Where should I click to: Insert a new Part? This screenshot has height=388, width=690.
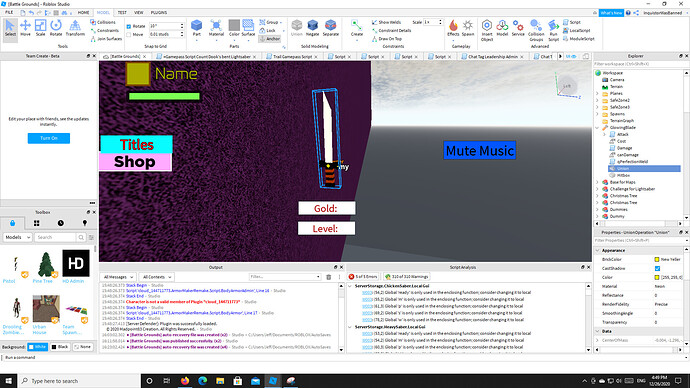click(x=197, y=28)
